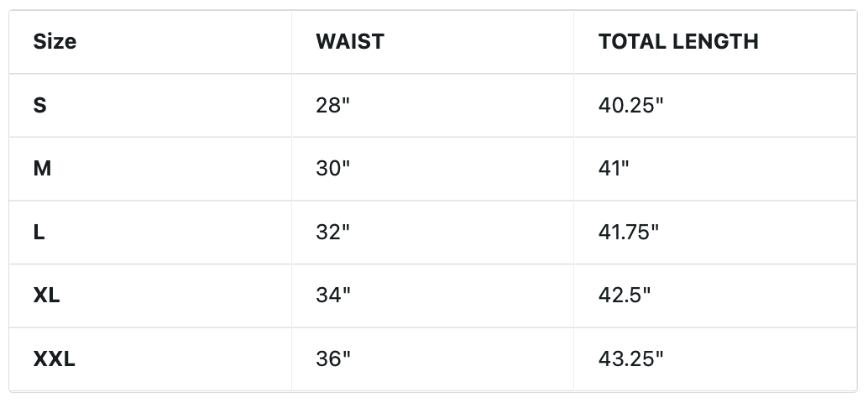The width and height of the screenshot is (868, 403).
Task: Click the 41.75" total length cell
Action: [629, 232]
